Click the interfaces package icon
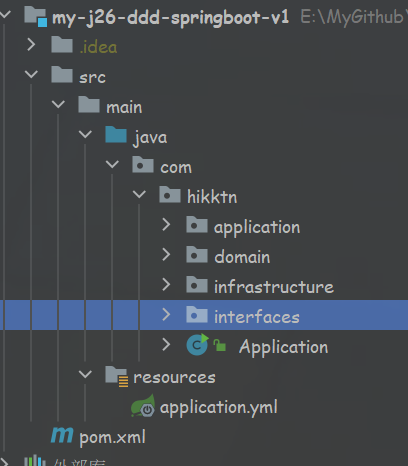This screenshot has width=408, height=466. (197, 314)
